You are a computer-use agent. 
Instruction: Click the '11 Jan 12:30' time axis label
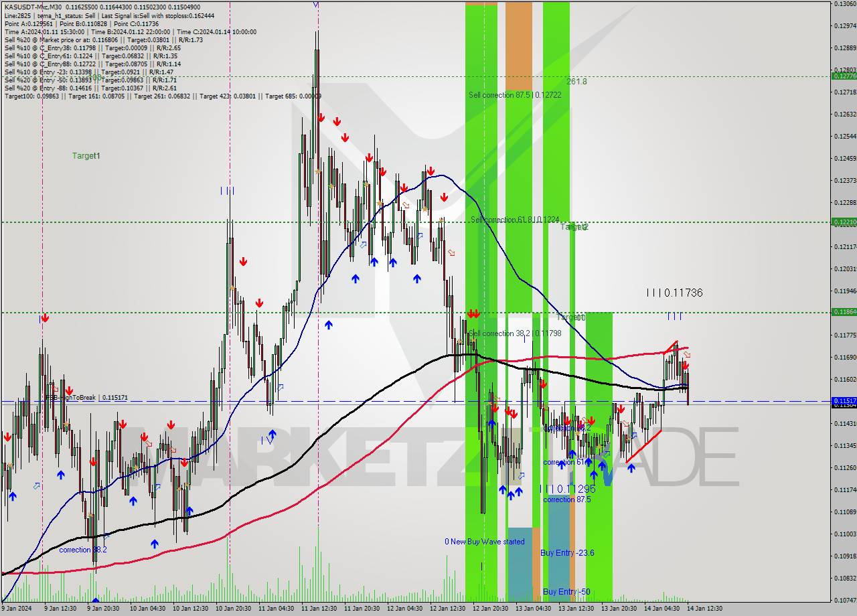tap(319, 609)
